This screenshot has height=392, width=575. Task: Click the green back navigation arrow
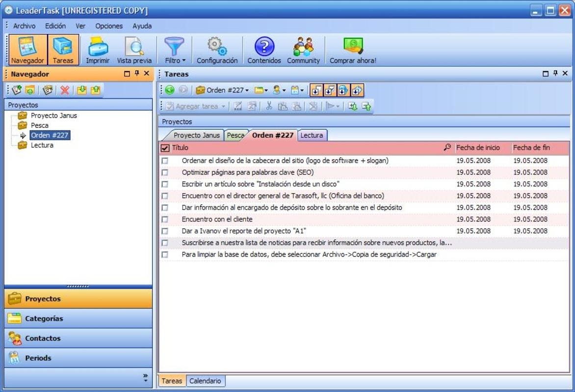[170, 90]
